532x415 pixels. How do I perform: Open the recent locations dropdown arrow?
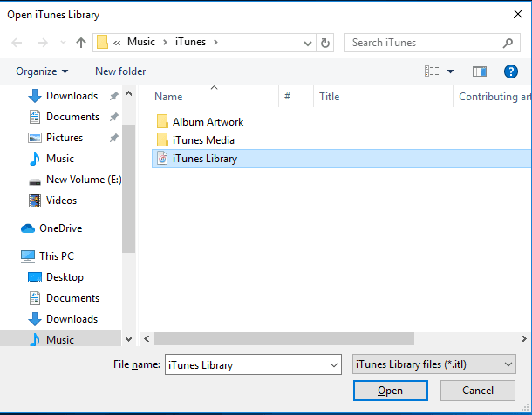click(63, 43)
